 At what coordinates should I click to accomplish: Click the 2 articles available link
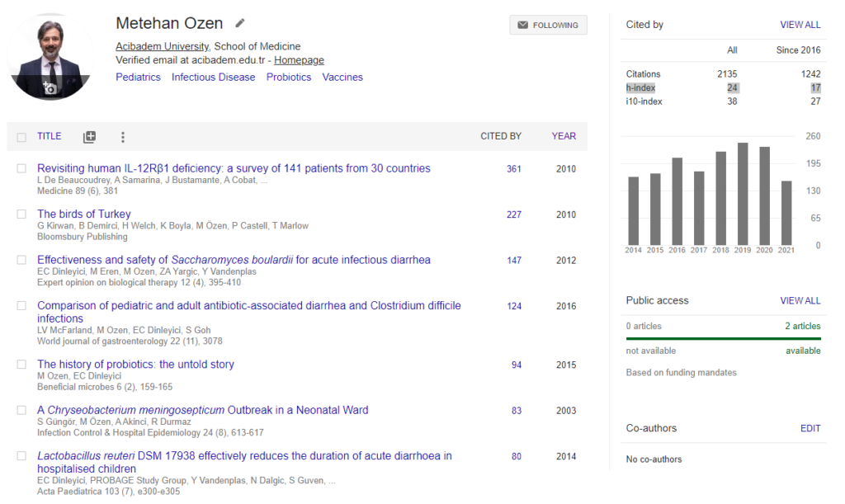(802, 327)
